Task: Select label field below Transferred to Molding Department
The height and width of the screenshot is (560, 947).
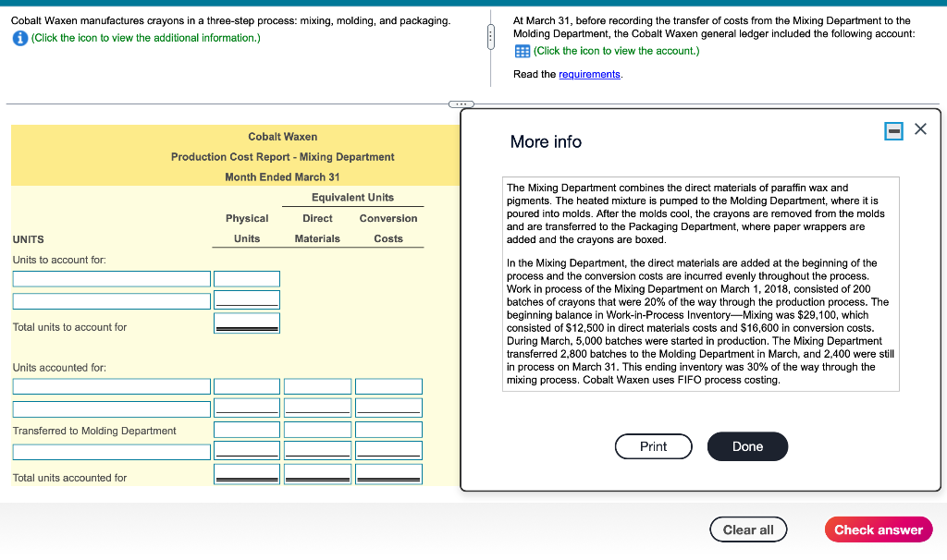Action: click(112, 452)
